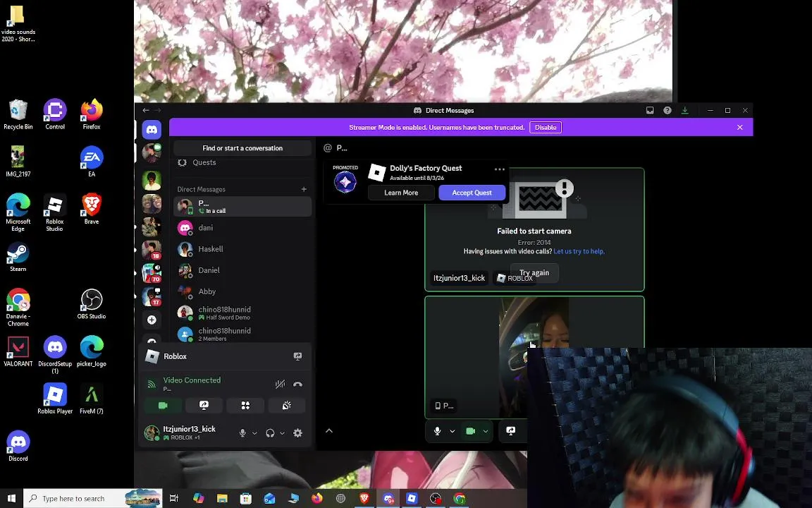Start an activity from voice panel

pos(245,406)
